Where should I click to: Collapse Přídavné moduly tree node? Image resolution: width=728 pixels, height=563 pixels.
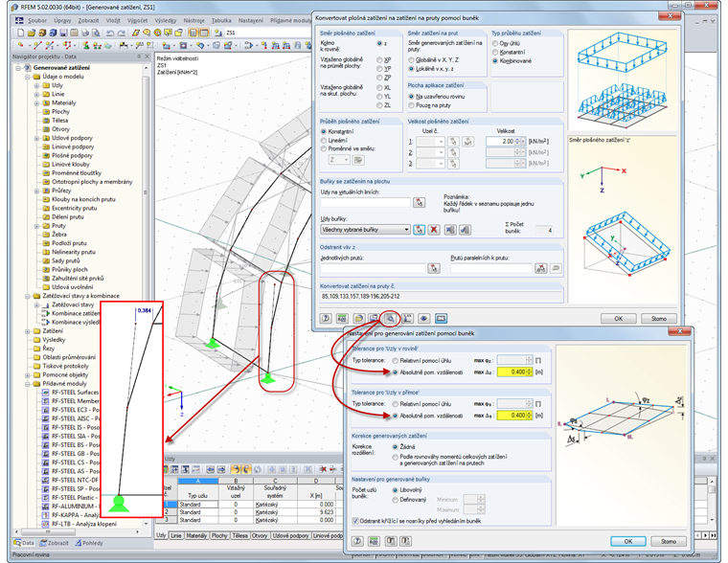coord(28,384)
